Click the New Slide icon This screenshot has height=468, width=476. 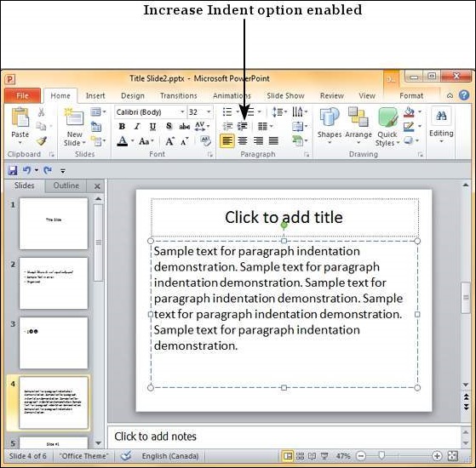tap(73, 117)
